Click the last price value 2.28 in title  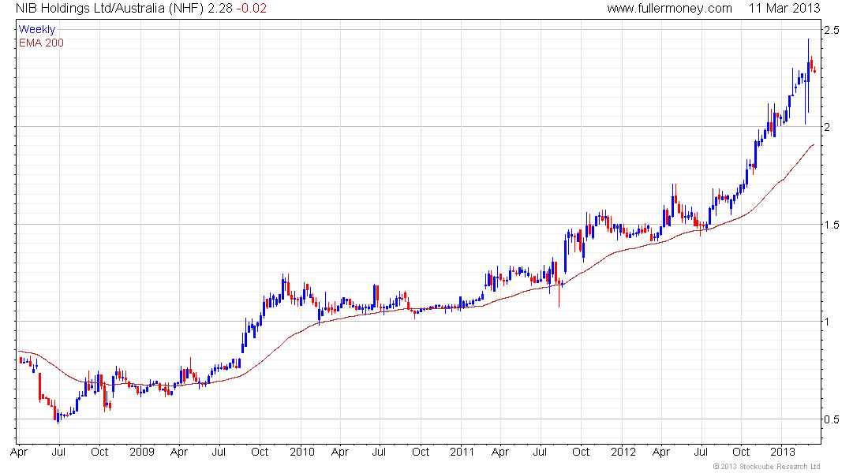[220, 9]
